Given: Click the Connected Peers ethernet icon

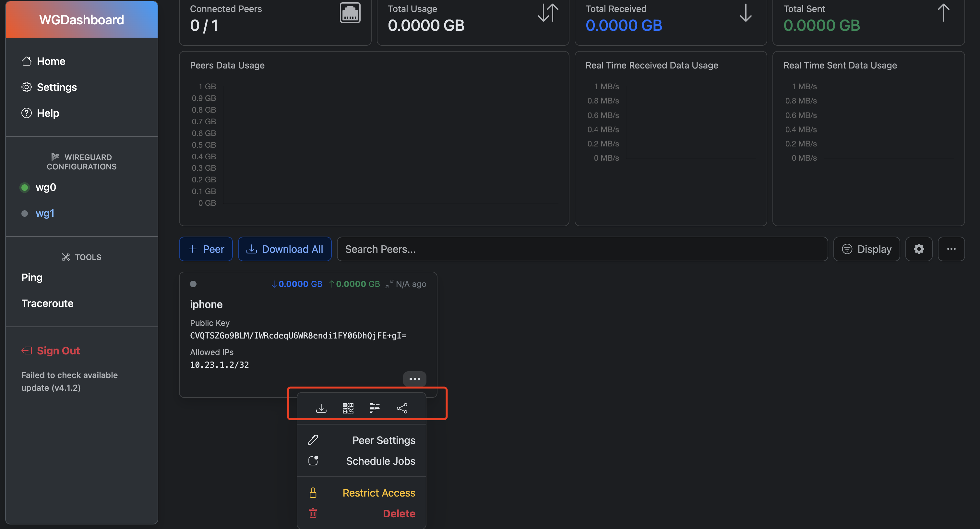Looking at the screenshot, I should 350,13.
